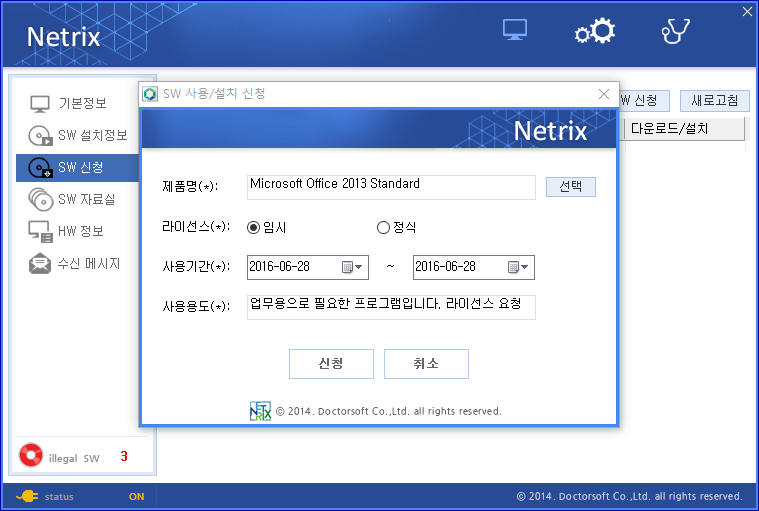Click the 다운로드/설치 column header
759x511 pixels.
point(684,129)
